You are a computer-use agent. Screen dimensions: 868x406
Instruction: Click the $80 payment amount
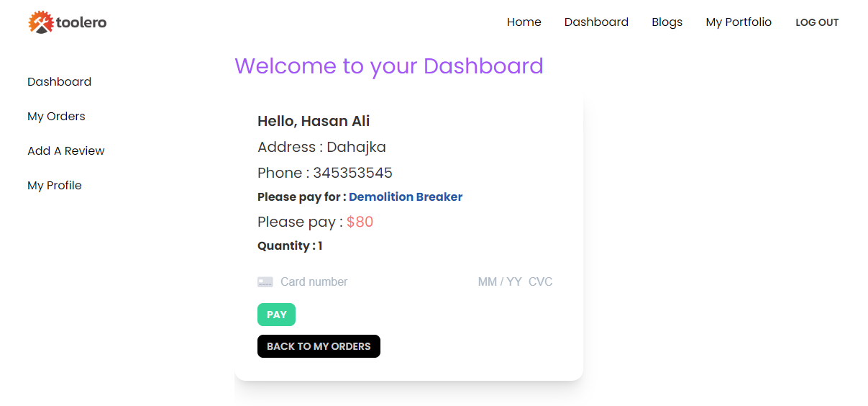[x=360, y=222]
